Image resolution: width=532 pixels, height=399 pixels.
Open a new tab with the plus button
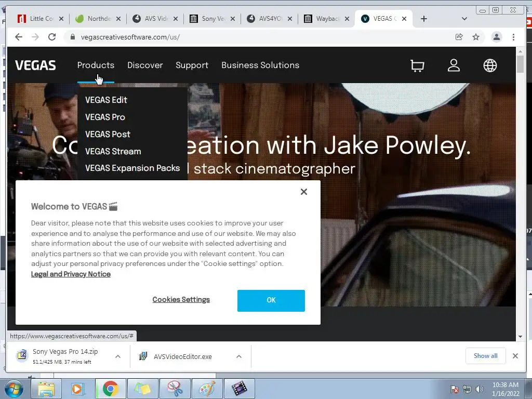pos(424,19)
